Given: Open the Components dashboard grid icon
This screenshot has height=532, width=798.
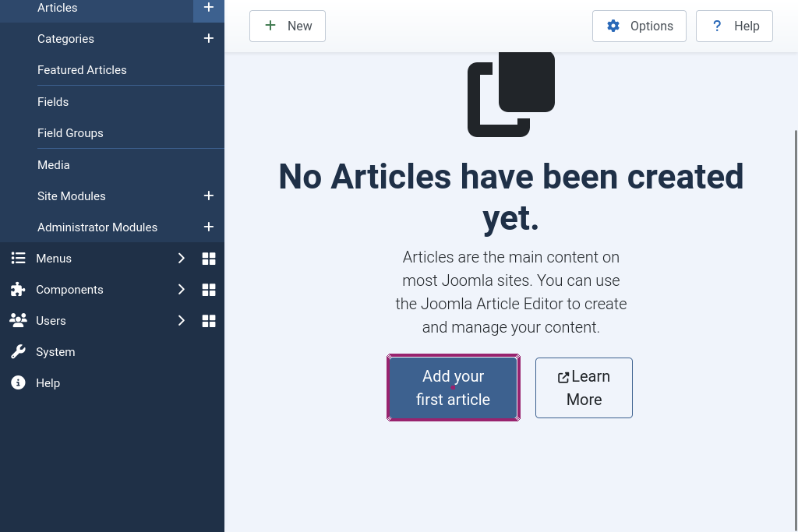Looking at the screenshot, I should point(208,290).
